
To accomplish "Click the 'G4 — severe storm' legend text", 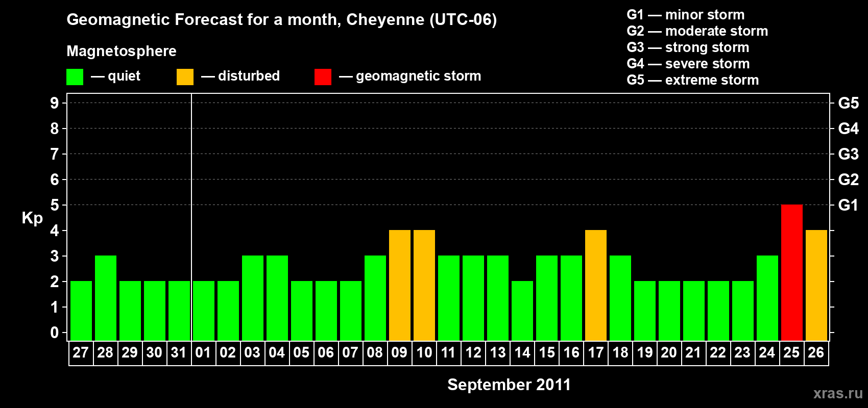I will click(688, 64).
